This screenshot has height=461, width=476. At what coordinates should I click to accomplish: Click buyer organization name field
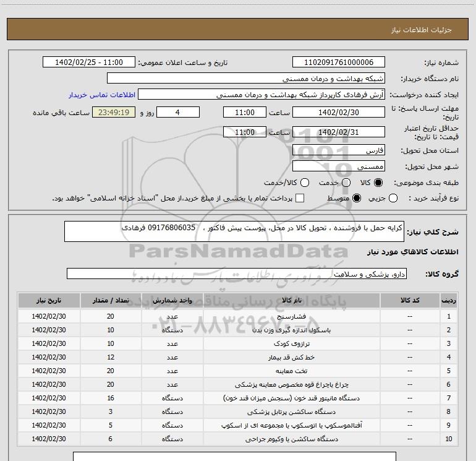click(x=246, y=78)
